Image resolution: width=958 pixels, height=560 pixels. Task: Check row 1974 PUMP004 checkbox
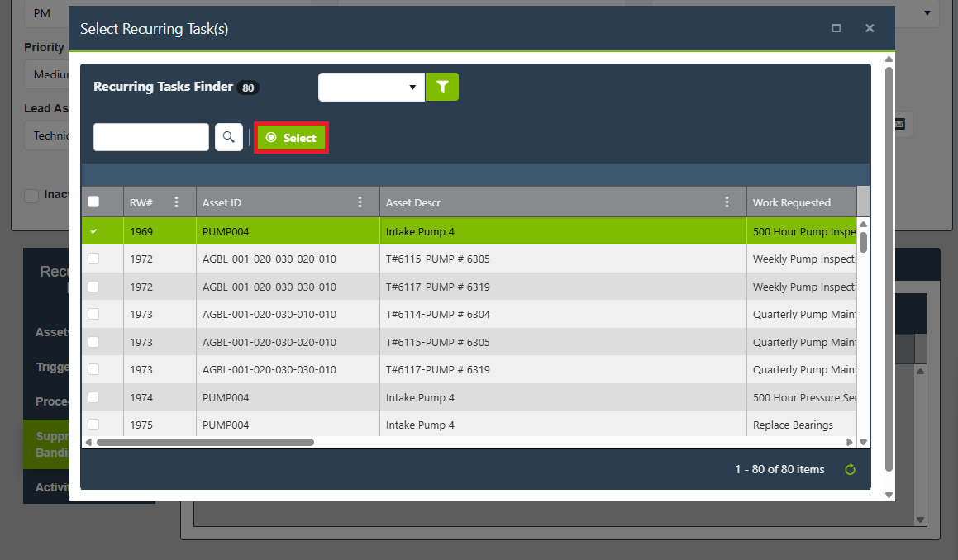point(93,397)
